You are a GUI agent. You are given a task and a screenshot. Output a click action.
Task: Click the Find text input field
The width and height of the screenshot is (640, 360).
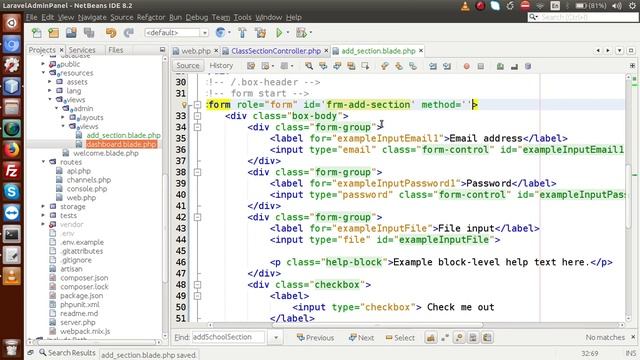click(228, 338)
